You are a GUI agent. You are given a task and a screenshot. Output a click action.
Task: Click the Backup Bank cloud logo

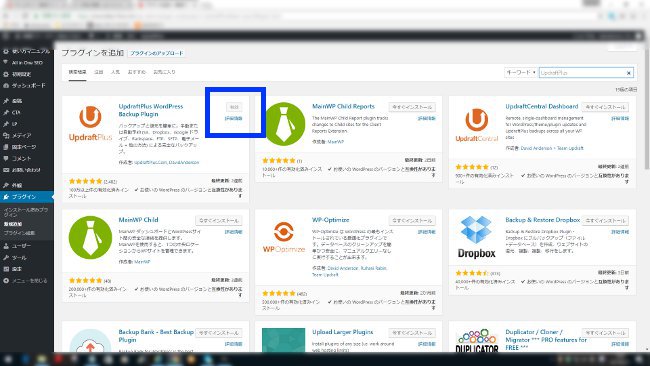[x=90, y=341]
